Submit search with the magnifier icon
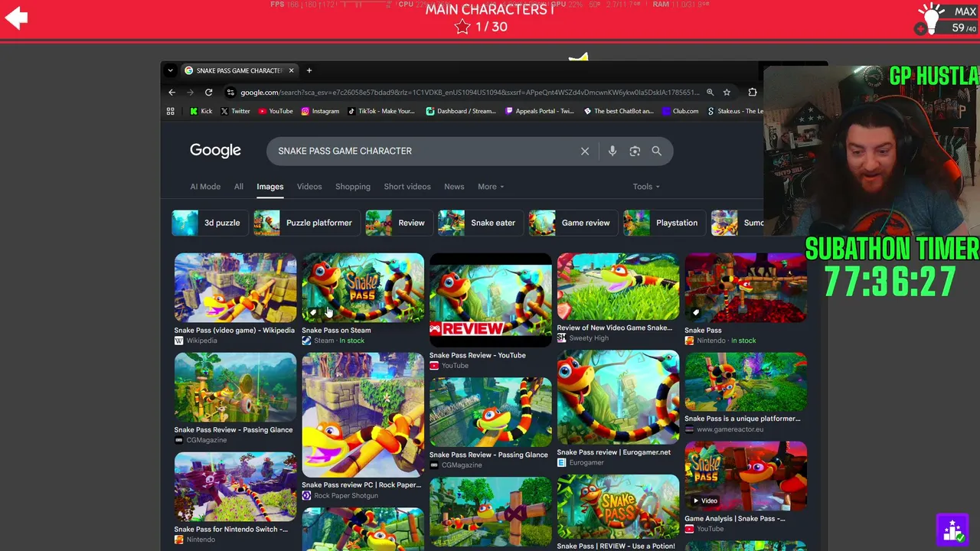Image resolution: width=980 pixels, height=551 pixels. pos(656,151)
